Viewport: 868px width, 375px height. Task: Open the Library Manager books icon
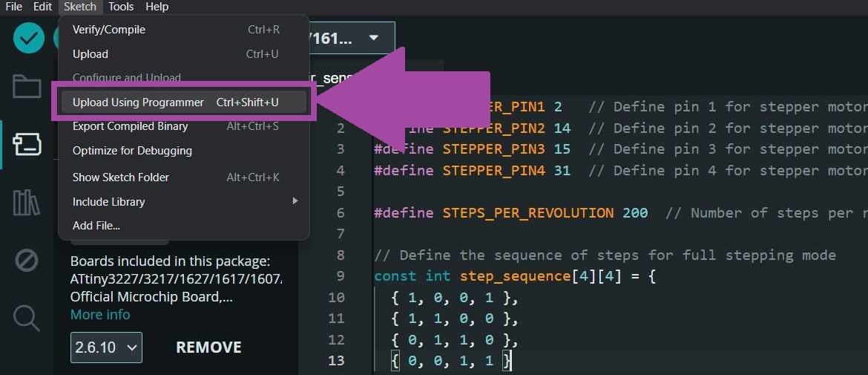pyautogui.click(x=27, y=202)
